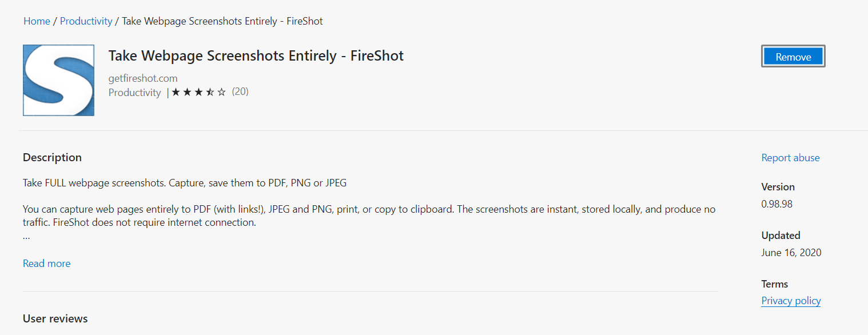Click the Productivity label under the publisher
Image resolution: width=868 pixels, height=335 pixels.
point(135,93)
